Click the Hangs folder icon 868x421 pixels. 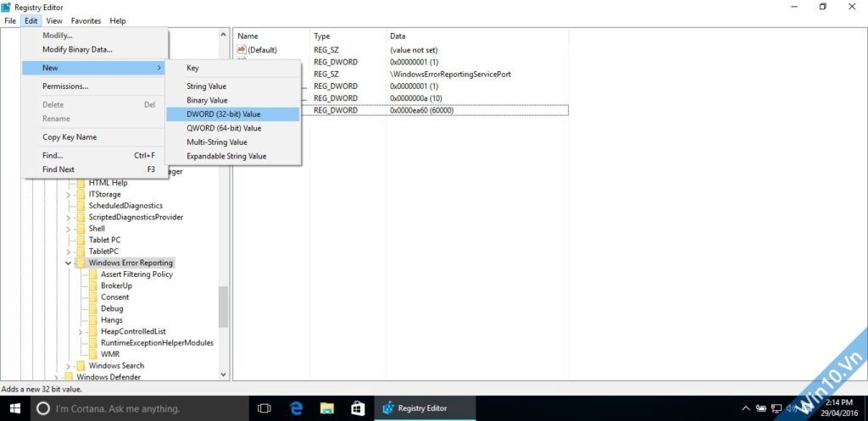(x=93, y=319)
